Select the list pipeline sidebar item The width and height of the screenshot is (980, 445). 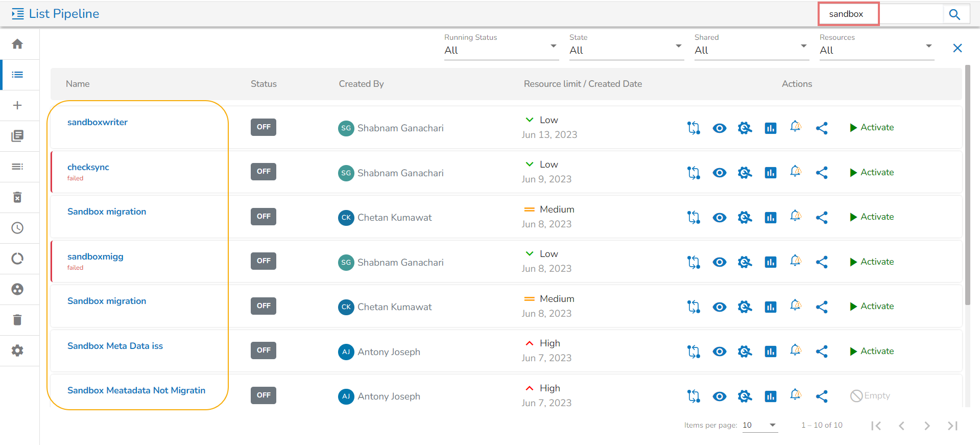pyautogui.click(x=17, y=75)
